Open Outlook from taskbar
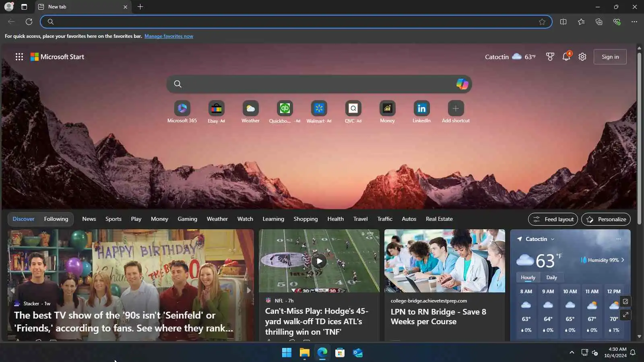This screenshot has height=362, width=644. tap(357, 353)
